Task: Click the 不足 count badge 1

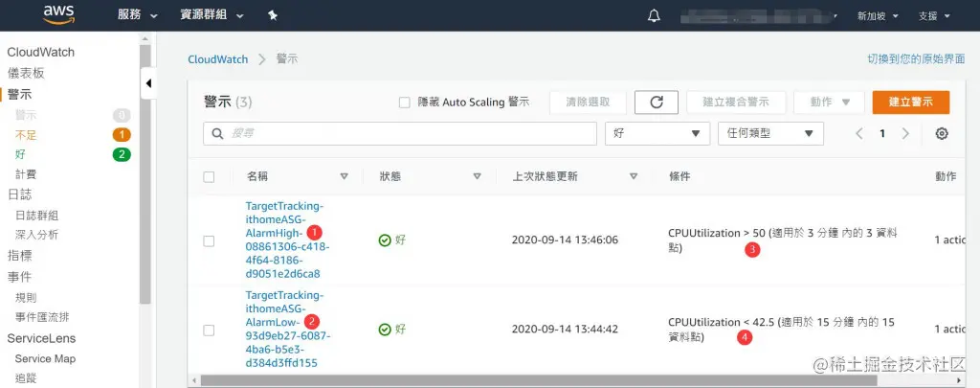Action: [x=122, y=134]
